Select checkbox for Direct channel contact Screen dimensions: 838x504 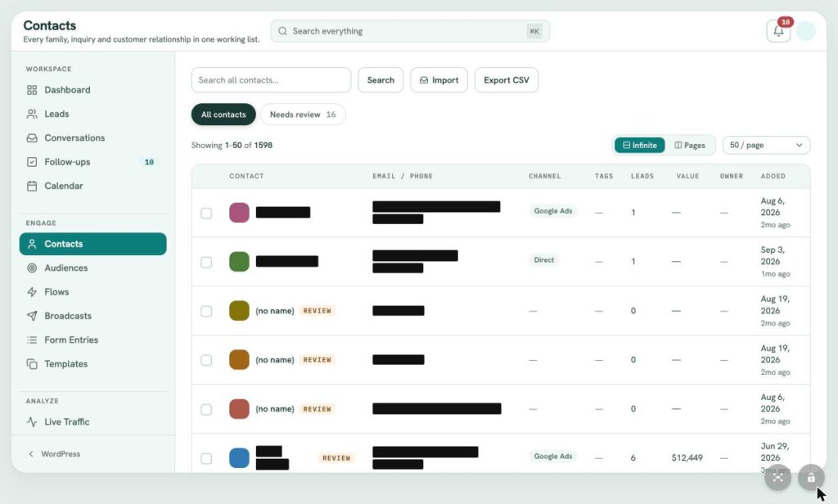(206, 262)
